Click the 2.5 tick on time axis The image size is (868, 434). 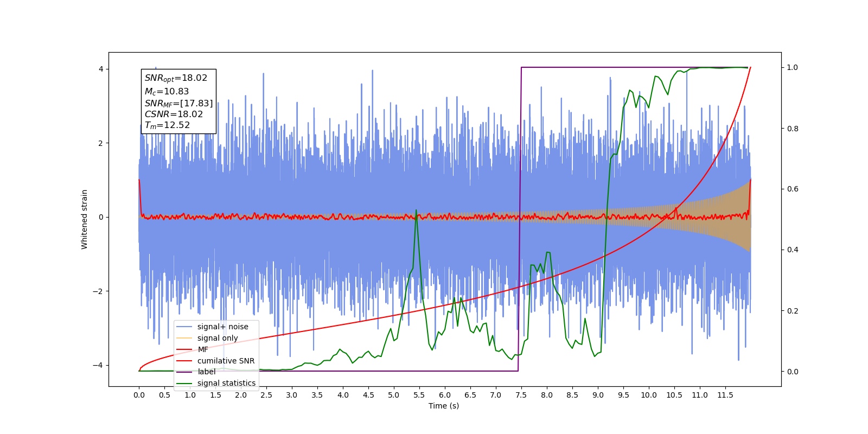click(266, 395)
